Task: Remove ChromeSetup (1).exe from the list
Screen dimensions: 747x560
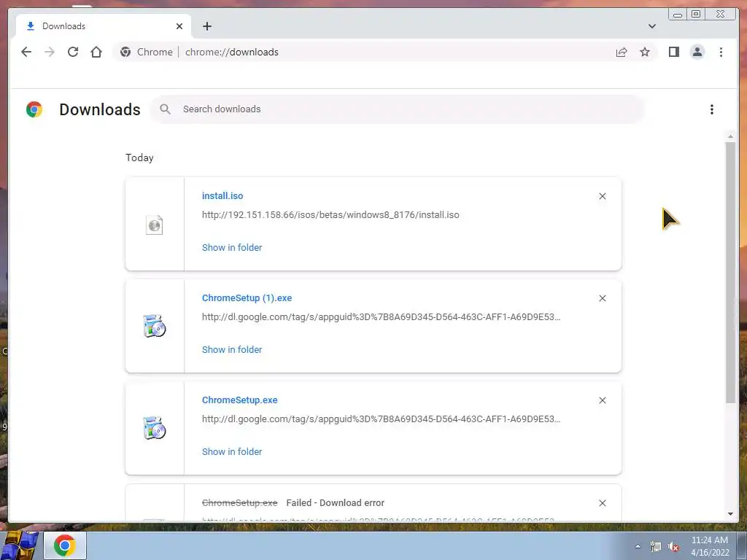Action: (602, 298)
